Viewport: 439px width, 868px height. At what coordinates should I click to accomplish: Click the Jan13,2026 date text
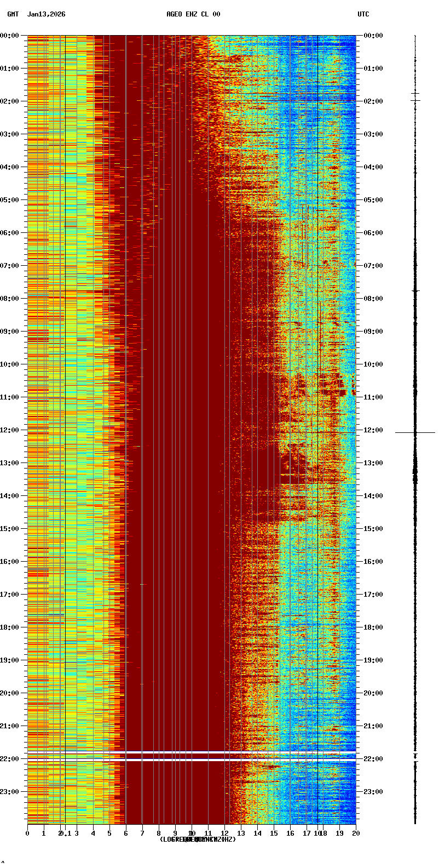[46, 14]
